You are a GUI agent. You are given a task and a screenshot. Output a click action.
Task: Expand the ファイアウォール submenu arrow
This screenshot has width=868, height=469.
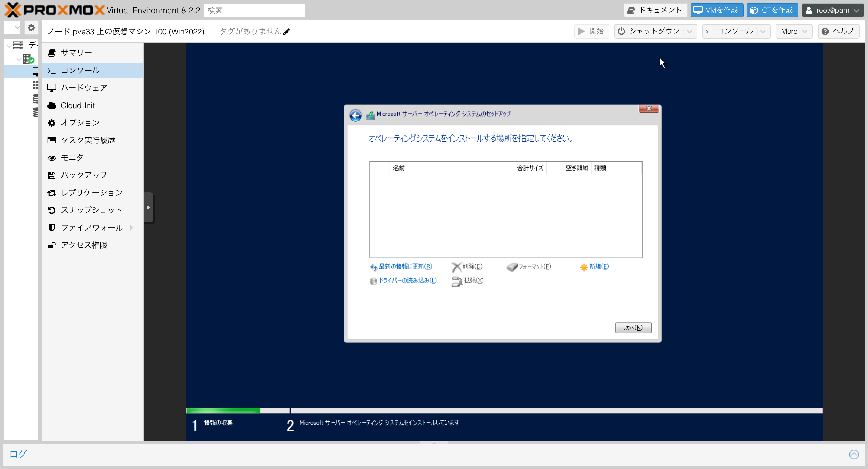tap(131, 228)
